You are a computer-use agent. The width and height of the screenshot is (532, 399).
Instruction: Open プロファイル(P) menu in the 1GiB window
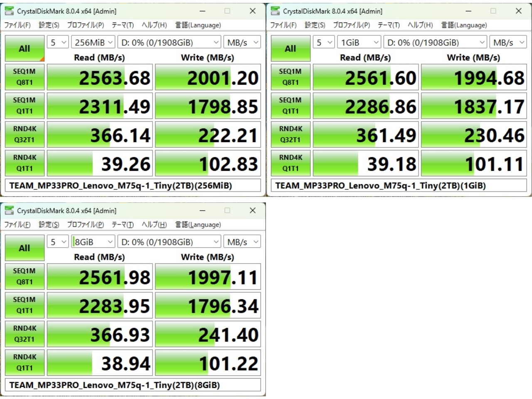coord(352,25)
